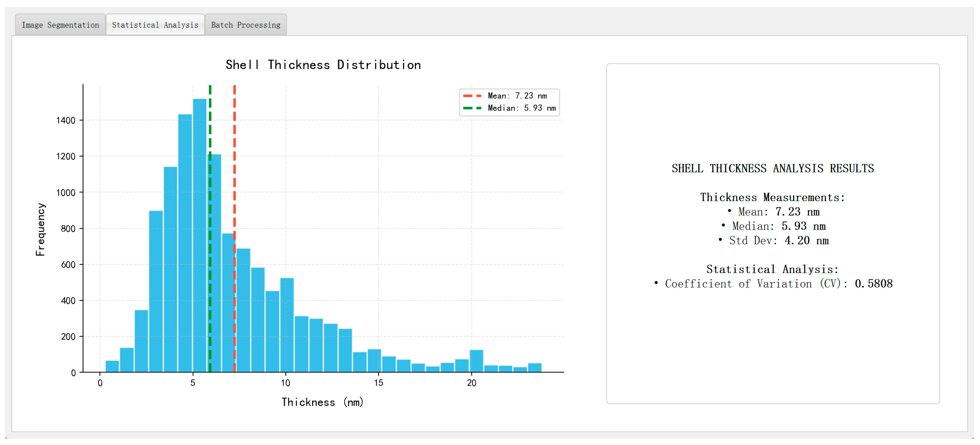The image size is (980, 445).
Task: Click the Thickness (nm) x-axis label
Action: click(x=322, y=402)
